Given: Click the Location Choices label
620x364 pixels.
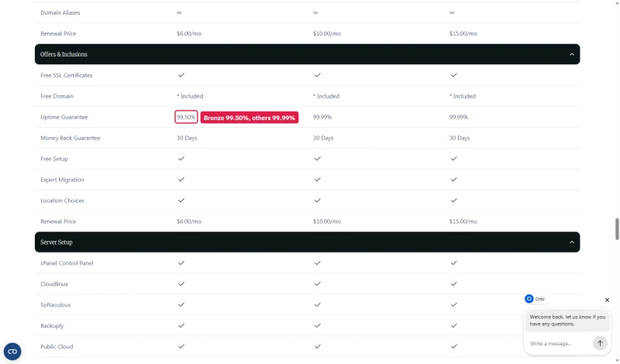Looking at the screenshot, I should 63,201.
